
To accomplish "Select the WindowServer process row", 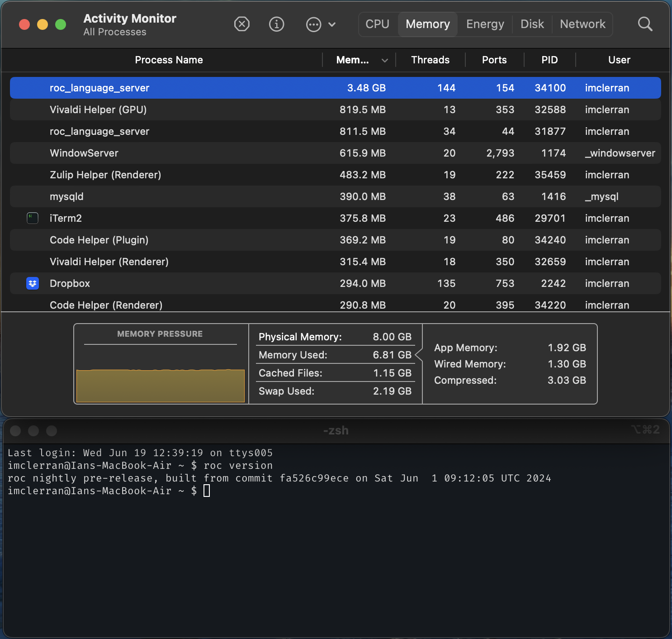I will pos(336,153).
